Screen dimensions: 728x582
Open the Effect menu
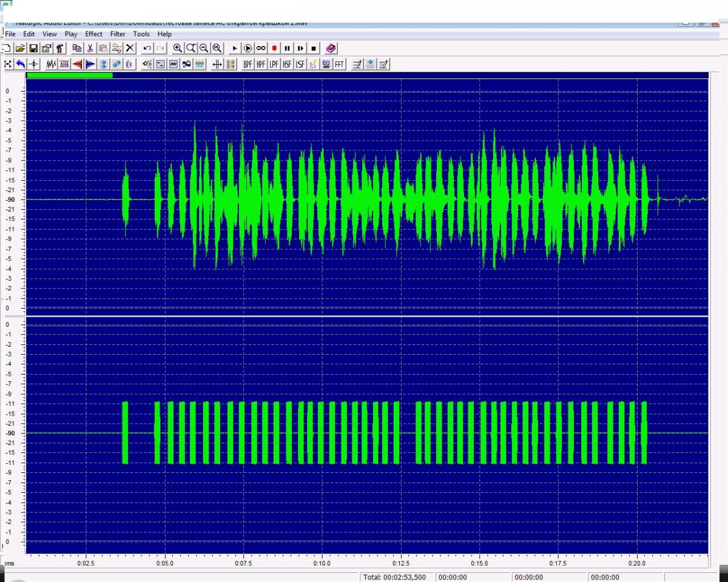(94, 34)
